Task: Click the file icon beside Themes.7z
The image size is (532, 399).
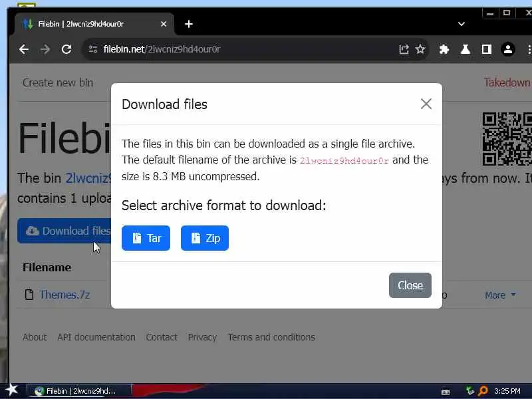Action: coord(29,295)
